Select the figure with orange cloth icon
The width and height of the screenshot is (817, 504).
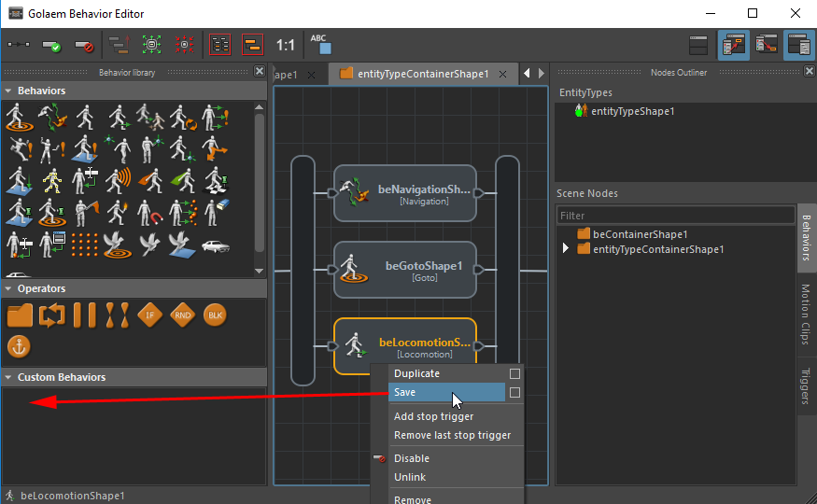(x=150, y=181)
